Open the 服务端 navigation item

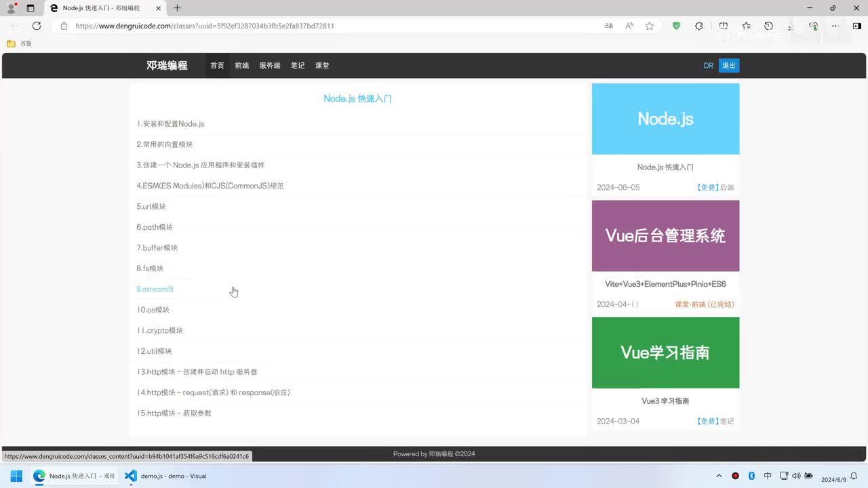click(269, 66)
